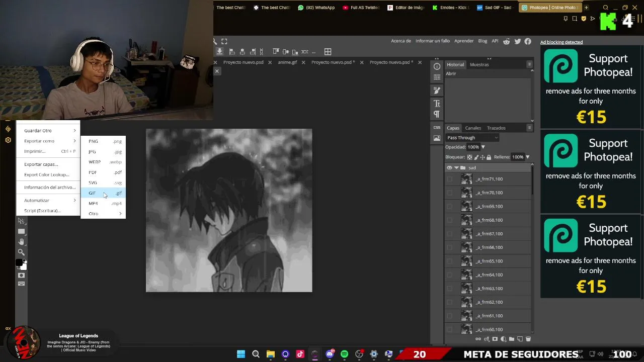This screenshot has width=644, height=362.
Task: Click align left edges icon
Action: [232, 52]
